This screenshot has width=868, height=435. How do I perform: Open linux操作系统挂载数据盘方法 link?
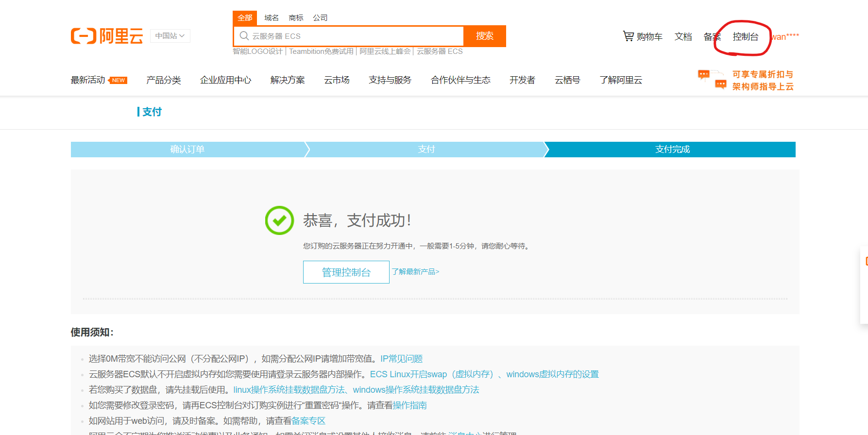(x=289, y=390)
